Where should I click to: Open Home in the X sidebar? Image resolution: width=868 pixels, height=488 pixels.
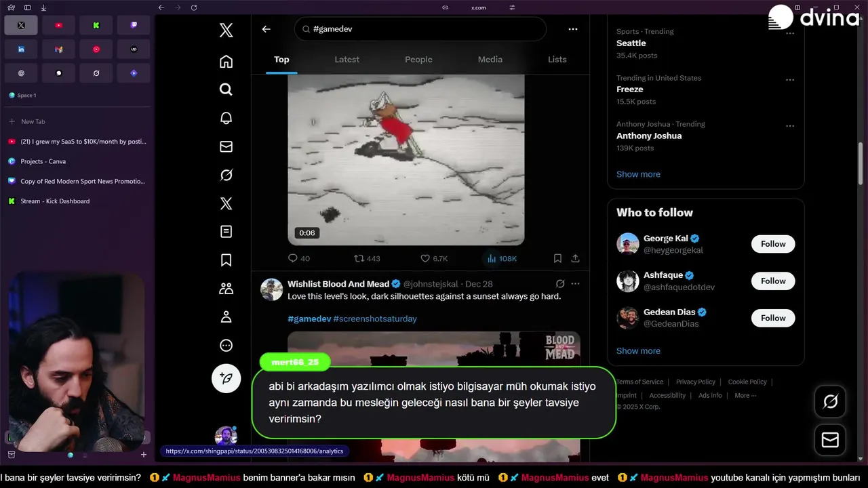(x=226, y=62)
